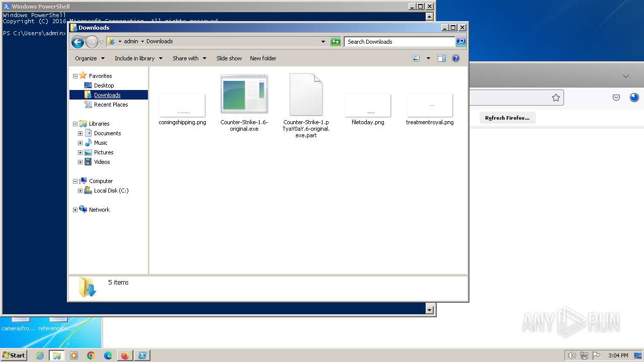Click the forward navigation arrow in Explorer

(92, 42)
